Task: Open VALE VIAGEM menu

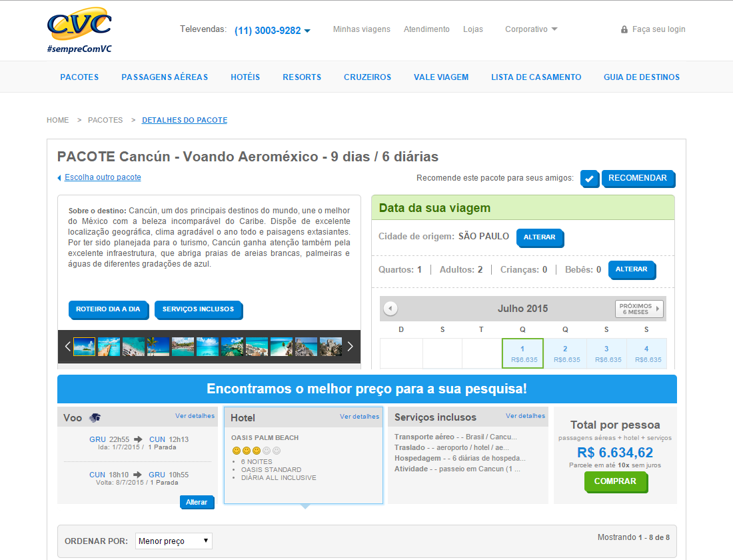Action: (x=441, y=77)
